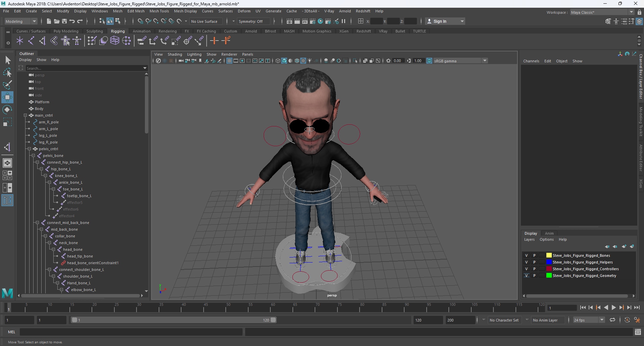Toggle playback P for Rigged_Geometry layer
644x346 pixels.
click(534, 276)
